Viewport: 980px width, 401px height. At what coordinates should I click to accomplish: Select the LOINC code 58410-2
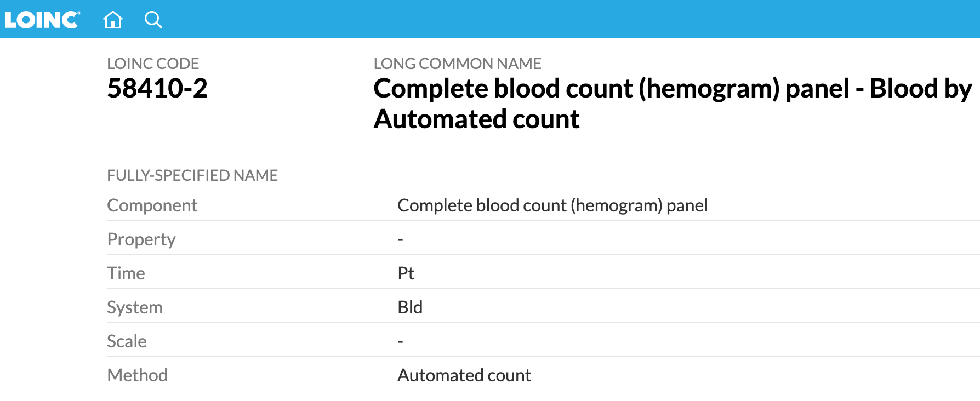pyautogui.click(x=157, y=88)
